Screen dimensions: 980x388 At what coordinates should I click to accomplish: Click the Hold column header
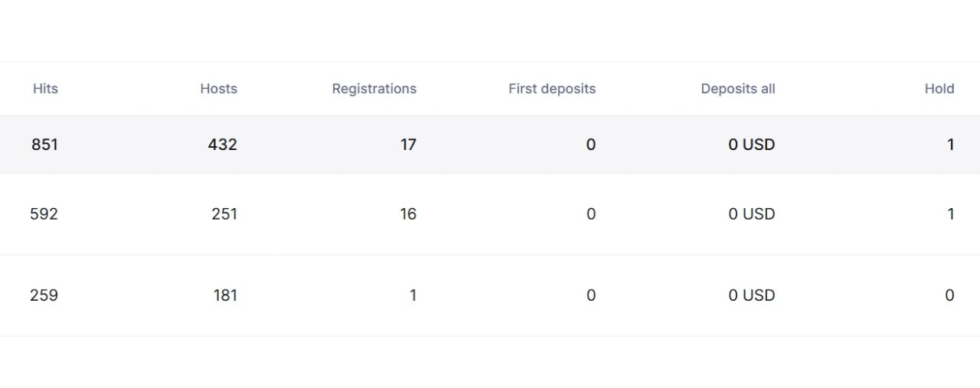click(939, 89)
